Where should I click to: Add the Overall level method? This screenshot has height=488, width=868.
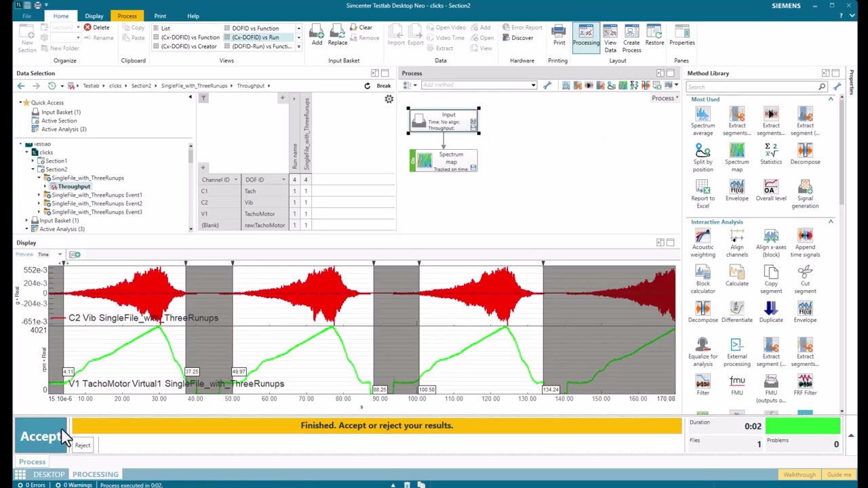pos(771,190)
